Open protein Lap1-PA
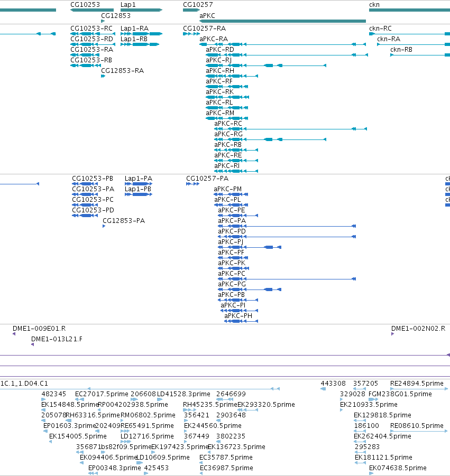The width and height of the screenshot is (450, 476). click(x=139, y=184)
